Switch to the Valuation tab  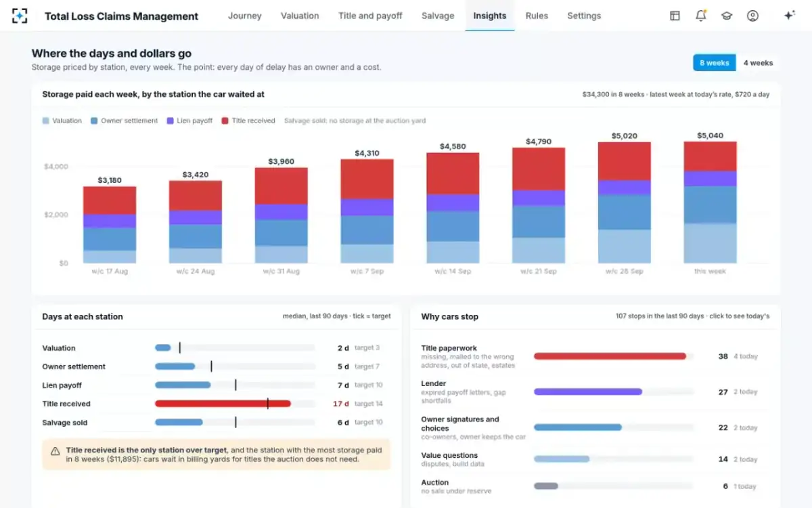point(300,16)
